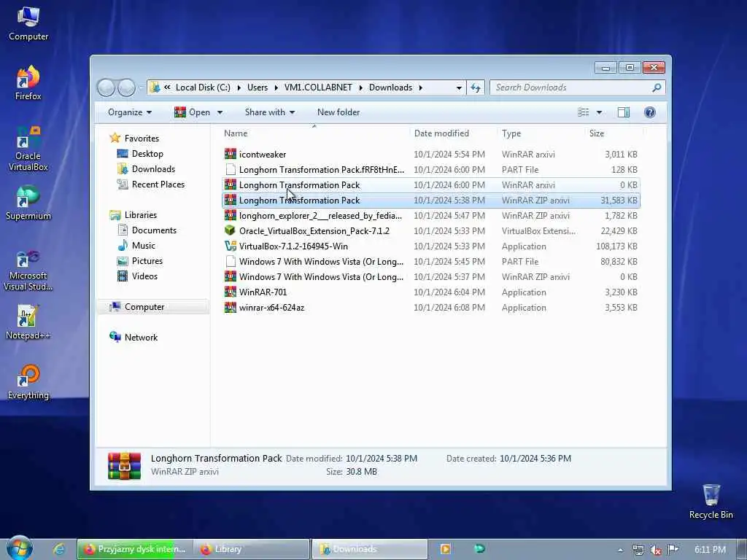Image resolution: width=747 pixels, height=560 pixels.
Task: Select the icontweaker WinRAR archive icon
Action: coord(231,155)
